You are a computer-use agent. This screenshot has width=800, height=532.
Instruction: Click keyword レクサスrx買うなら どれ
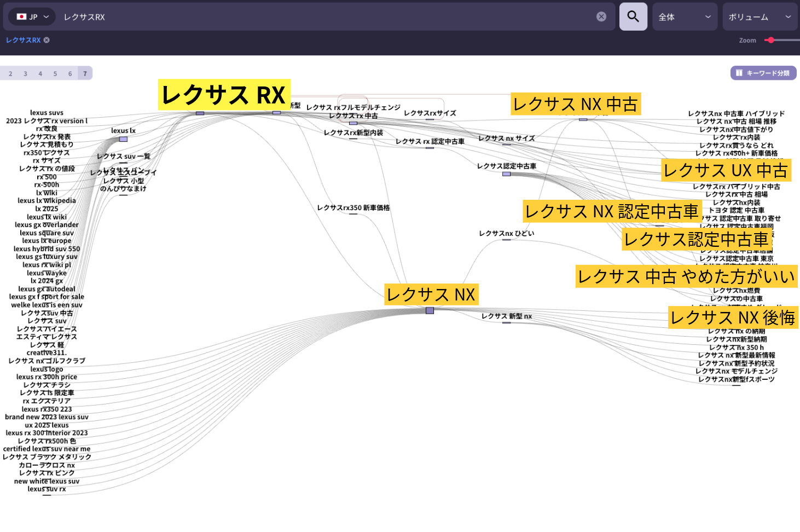pyautogui.click(x=737, y=146)
